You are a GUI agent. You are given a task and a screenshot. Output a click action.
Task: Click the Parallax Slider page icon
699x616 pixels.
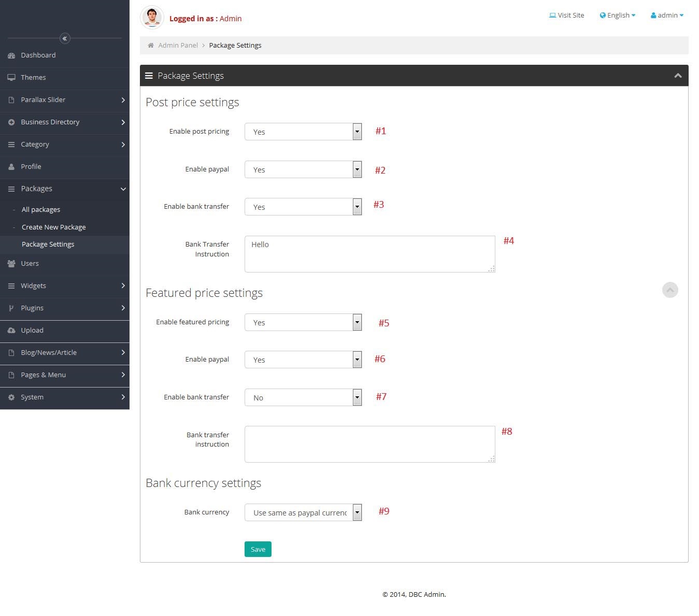tap(11, 100)
